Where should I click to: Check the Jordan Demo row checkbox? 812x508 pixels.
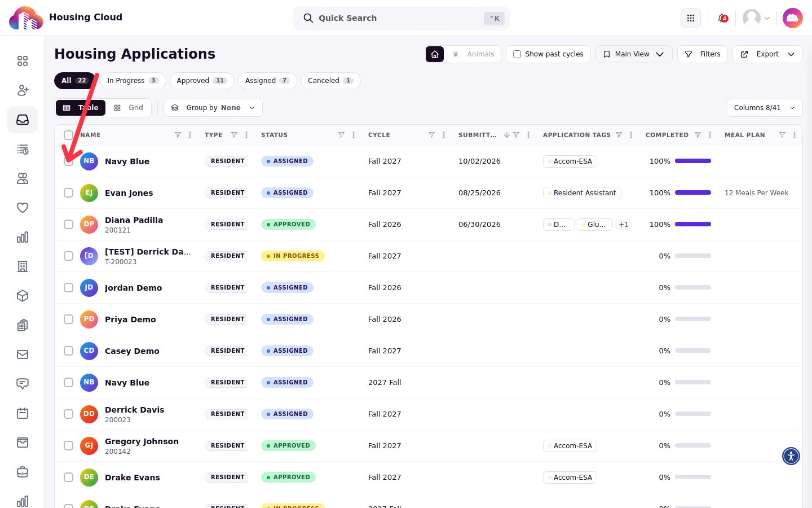click(x=68, y=288)
